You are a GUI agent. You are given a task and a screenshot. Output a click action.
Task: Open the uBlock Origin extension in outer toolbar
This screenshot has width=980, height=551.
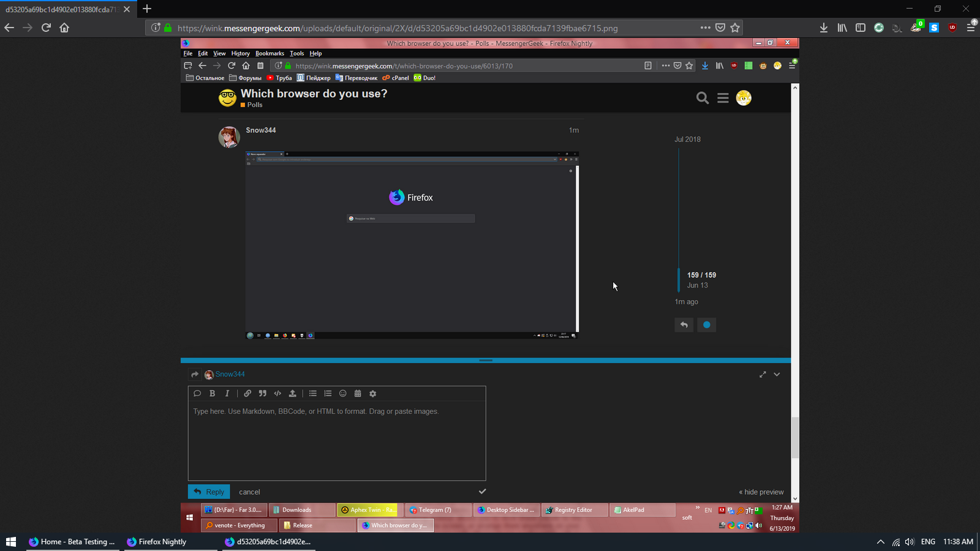pos(952,28)
